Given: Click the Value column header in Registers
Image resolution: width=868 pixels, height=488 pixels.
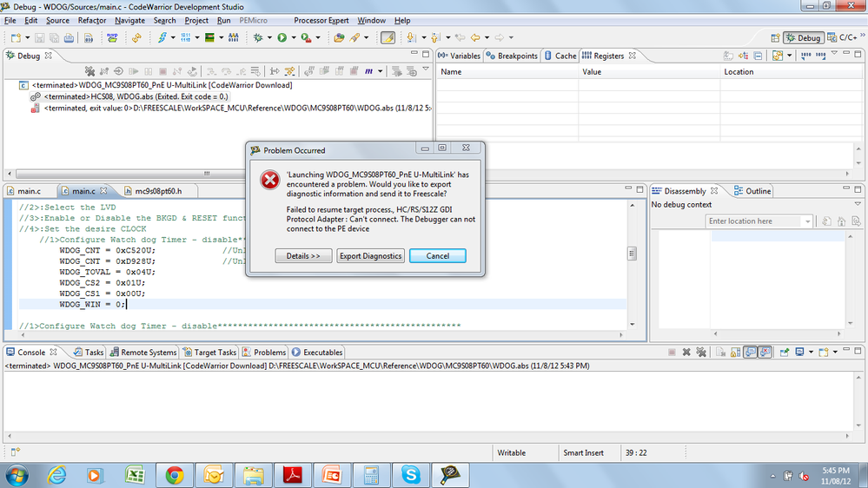Looking at the screenshot, I should pyautogui.click(x=649, y=72).
